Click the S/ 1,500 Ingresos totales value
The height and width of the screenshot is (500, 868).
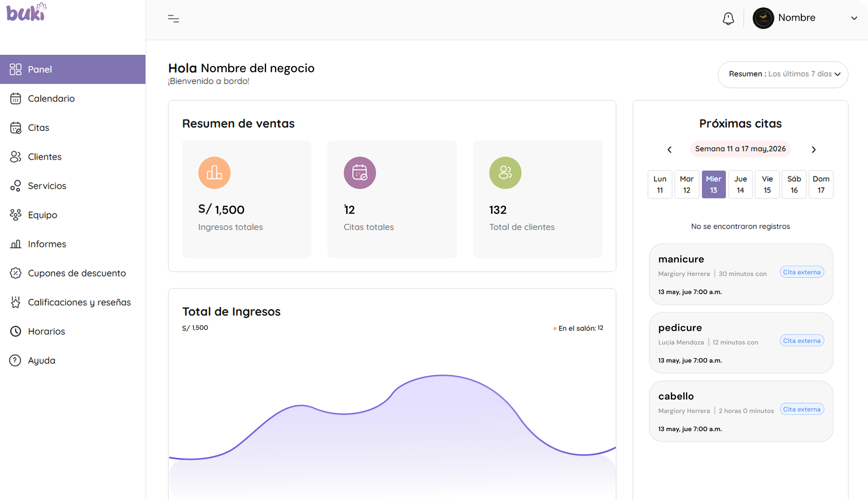coord(221,210)
